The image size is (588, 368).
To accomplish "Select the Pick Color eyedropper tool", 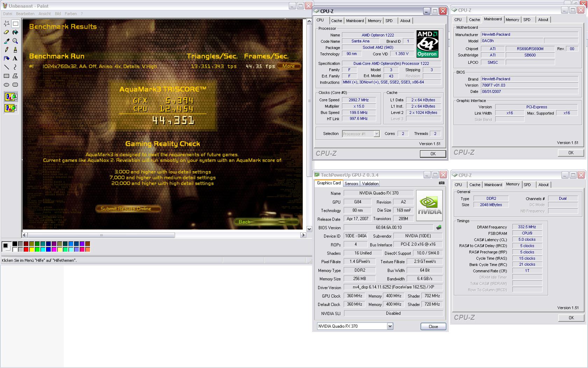I will point(7,41).
